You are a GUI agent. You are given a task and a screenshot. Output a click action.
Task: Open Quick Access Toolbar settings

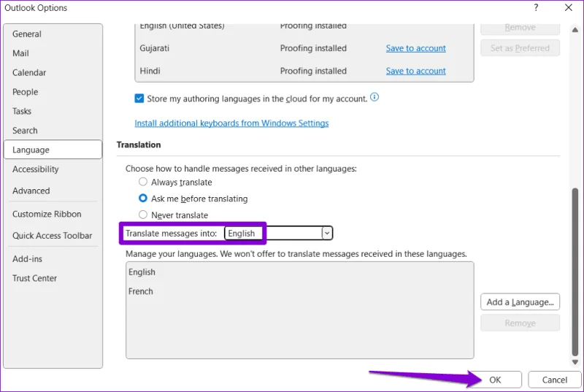click(x=52, y=236)
